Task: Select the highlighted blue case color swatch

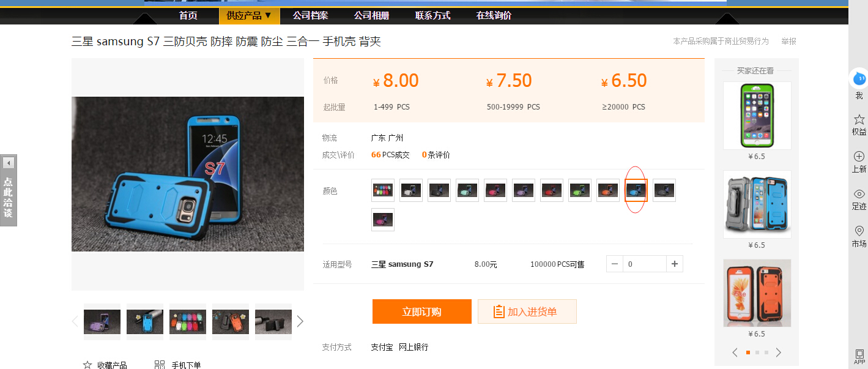Action: pyautogui.click(x=636, y=190)
